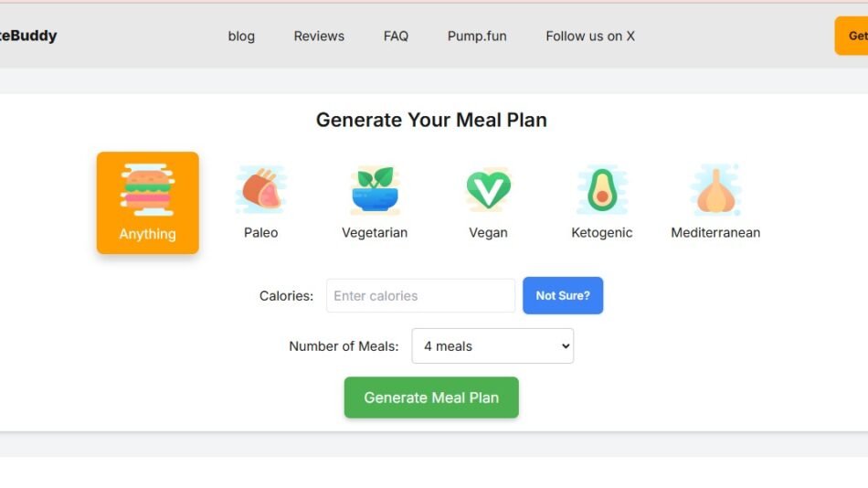Go to Reviews in the top menu
Image resolution: width=868 pixels, height=488 pixels.
point(319,37)
